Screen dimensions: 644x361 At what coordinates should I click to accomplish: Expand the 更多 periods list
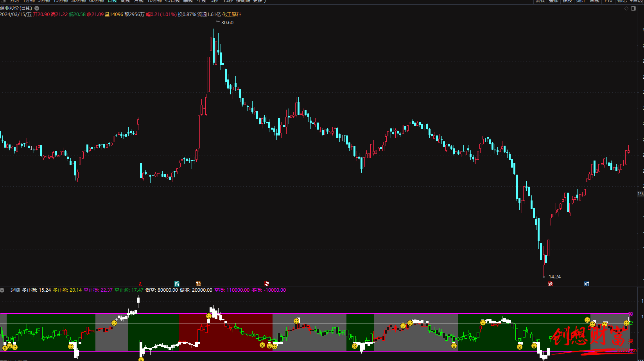[259, 1]
